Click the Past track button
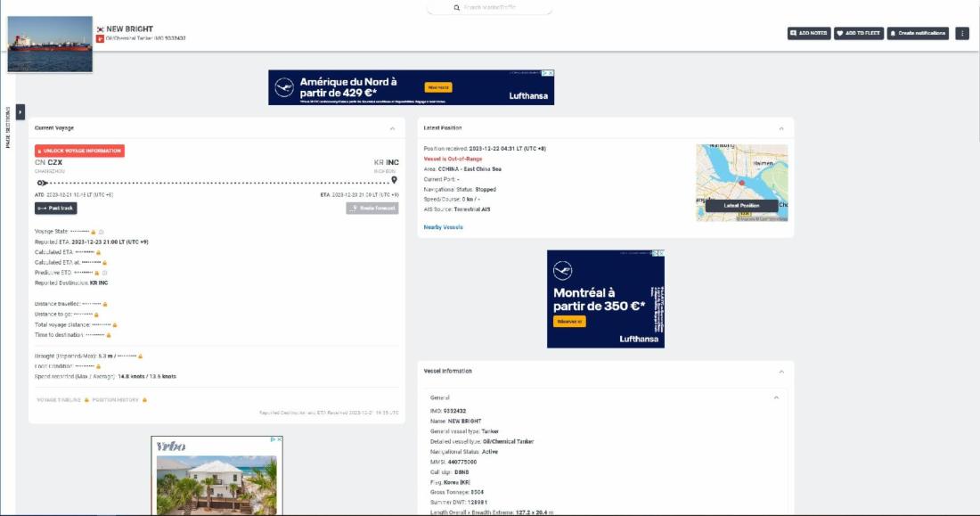Image resolution: width=980 pixels, height=516 pixels. coord(55,209)
